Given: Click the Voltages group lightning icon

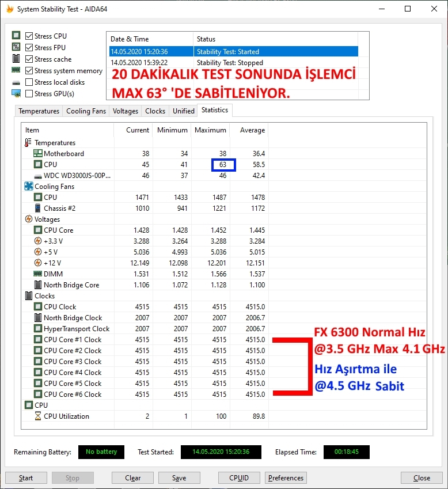Looking at the screenshot, I should tap(29, 219).
